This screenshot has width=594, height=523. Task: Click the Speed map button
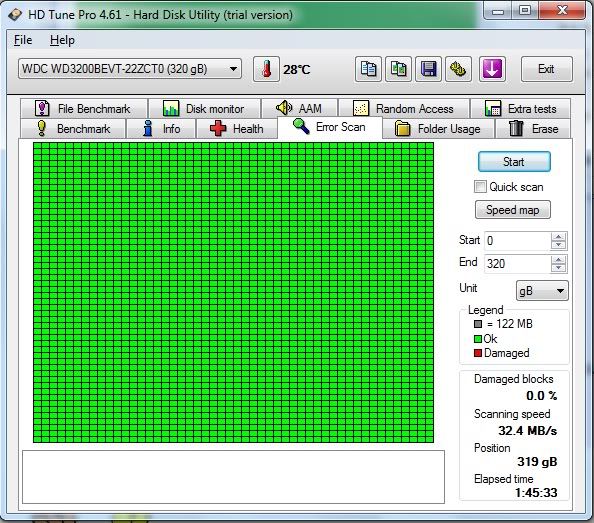pos(513,210)
